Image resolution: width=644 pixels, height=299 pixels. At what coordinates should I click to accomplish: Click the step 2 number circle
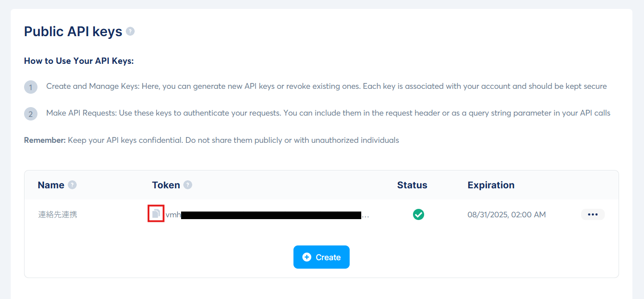click(31, 114)
